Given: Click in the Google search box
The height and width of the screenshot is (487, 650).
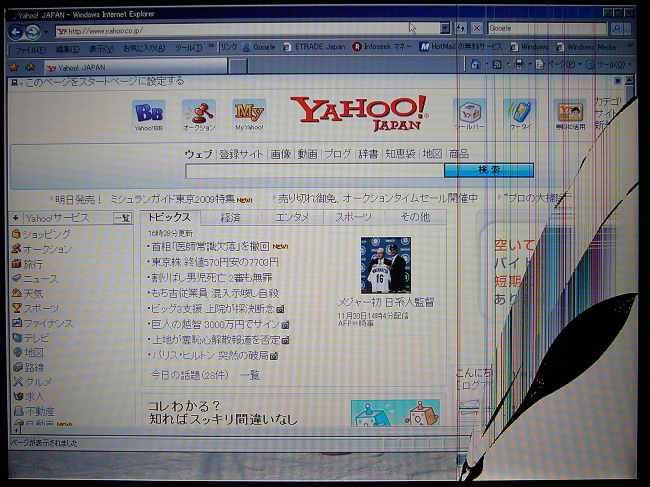Looking at the screenshot, I should (x=547, y=28).
